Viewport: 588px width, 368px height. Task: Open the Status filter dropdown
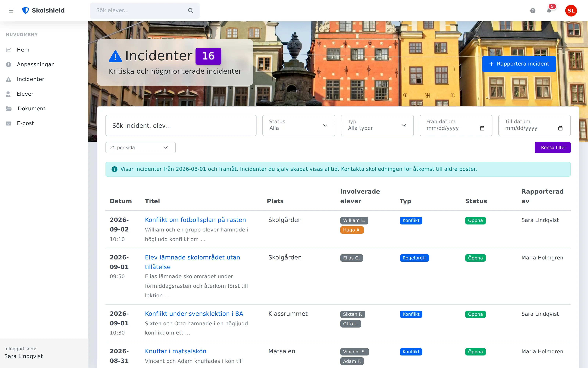(299, 125)
